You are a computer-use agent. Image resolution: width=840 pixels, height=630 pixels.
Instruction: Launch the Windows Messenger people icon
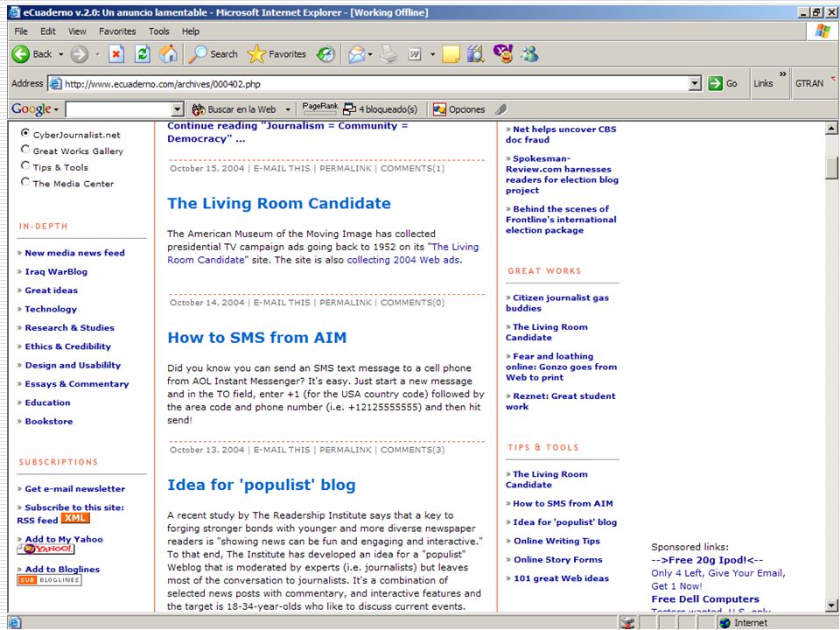click(x=529, y=54)
